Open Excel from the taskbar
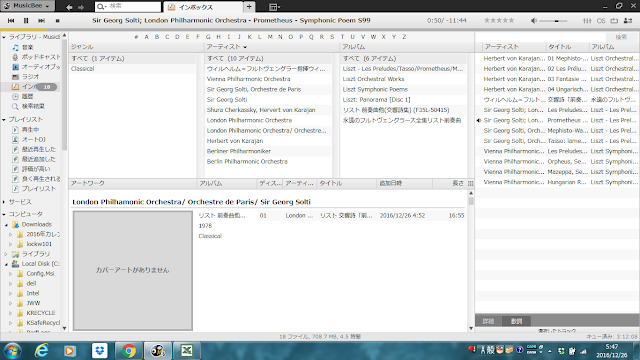640x360 pixels. (x=187, y=351)
